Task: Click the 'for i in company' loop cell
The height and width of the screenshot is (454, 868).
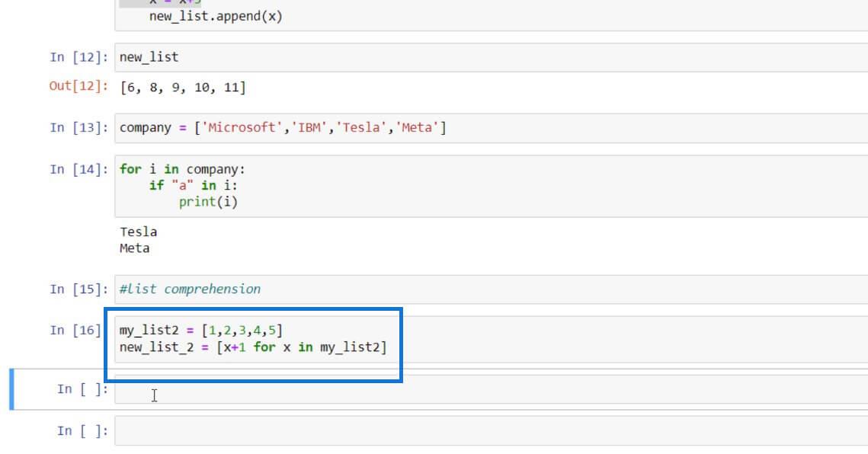Action: click(x=491, y=186)
